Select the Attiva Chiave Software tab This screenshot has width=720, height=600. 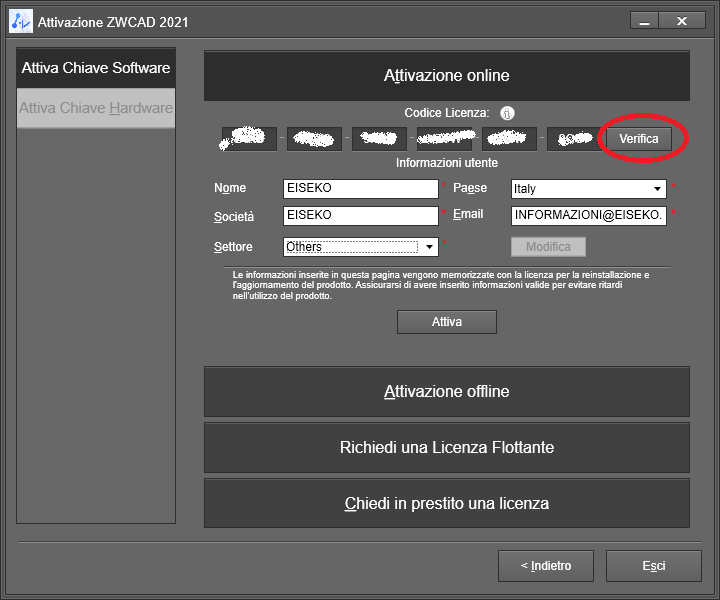pyautogui.click(x=96, y=68)
